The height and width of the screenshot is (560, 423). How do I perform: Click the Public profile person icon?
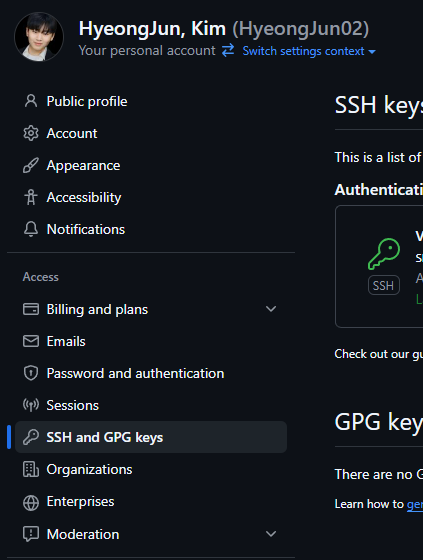tap(31, 101)
